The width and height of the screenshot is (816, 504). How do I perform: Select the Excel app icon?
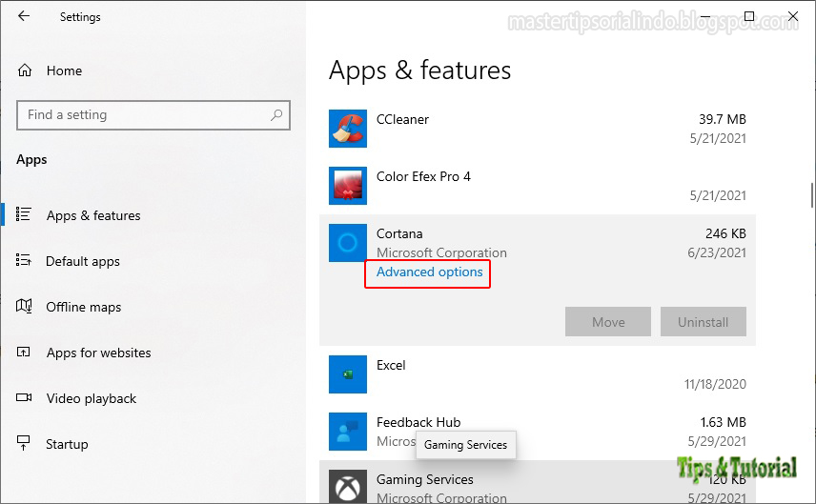[x=348, y=374]
